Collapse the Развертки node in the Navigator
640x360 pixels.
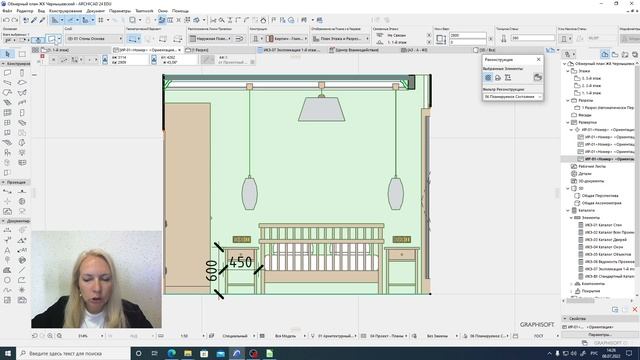click(568, 122)
